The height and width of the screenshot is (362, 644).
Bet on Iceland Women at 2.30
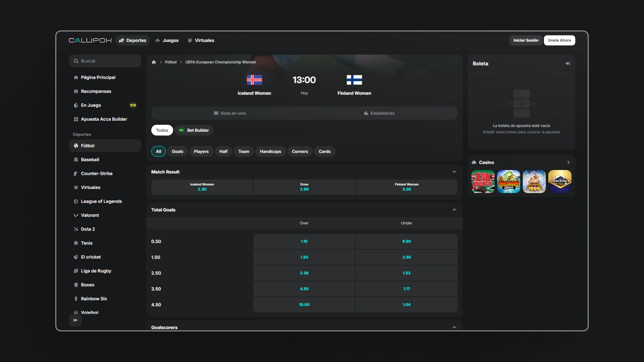click(202, 187)
